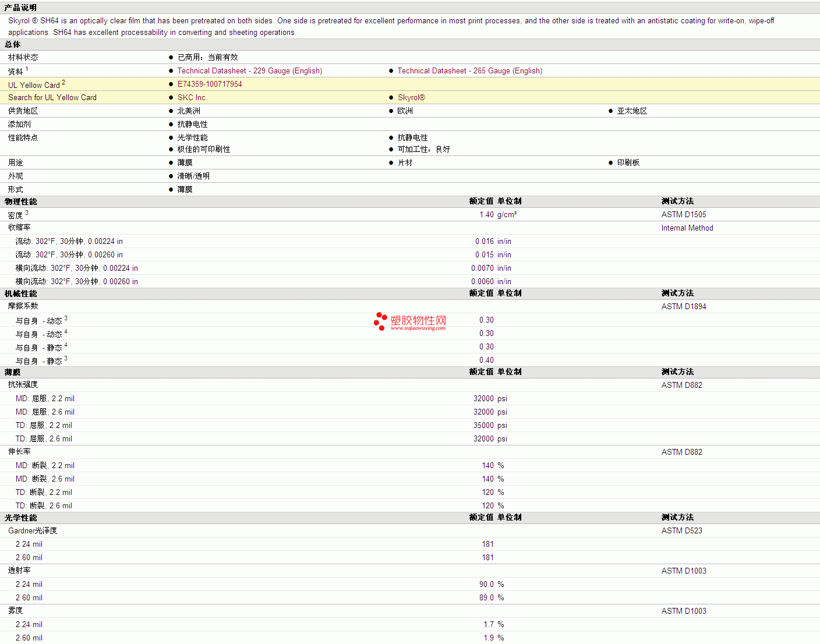Click the 90.0 % transmittance value
Image resolution: width=820 pixels, height=644 pixels.
click(492, 584)
